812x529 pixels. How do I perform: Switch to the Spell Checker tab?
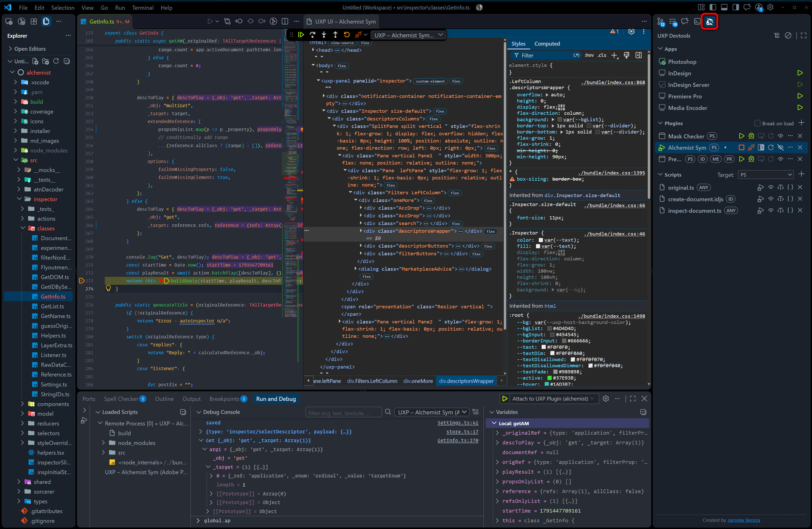[x=121, y=399]
